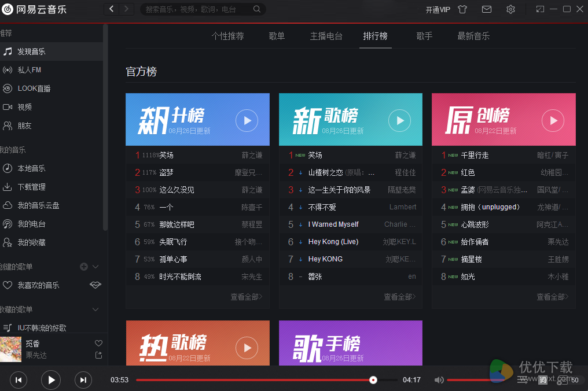Click the volume slider bar

476,380
